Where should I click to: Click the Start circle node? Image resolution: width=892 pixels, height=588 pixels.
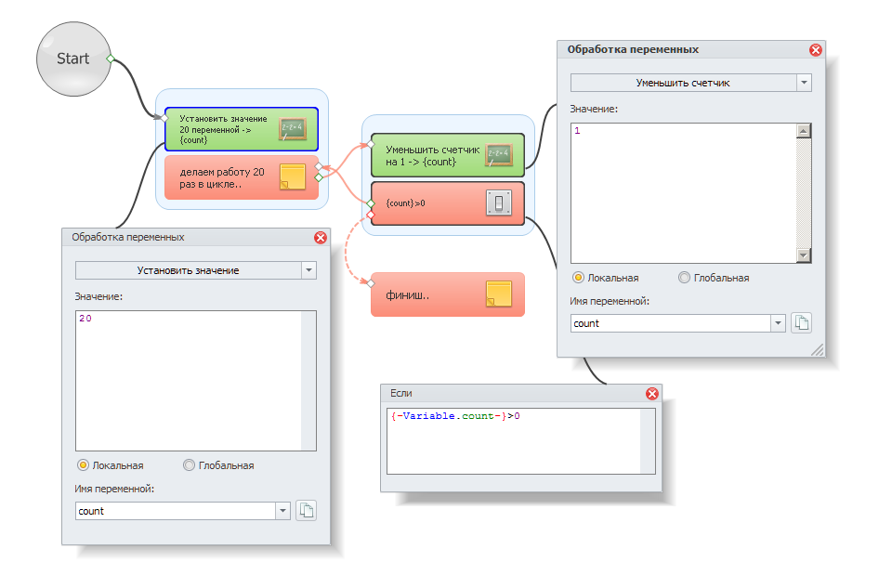coord(73,59)
